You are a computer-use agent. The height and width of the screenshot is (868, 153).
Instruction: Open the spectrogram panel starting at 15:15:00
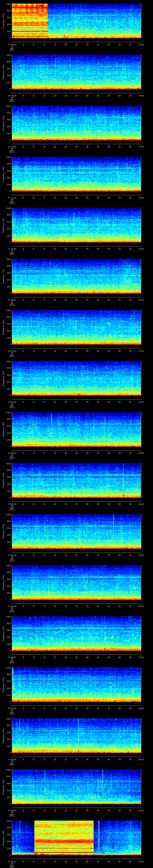[77, 72]
